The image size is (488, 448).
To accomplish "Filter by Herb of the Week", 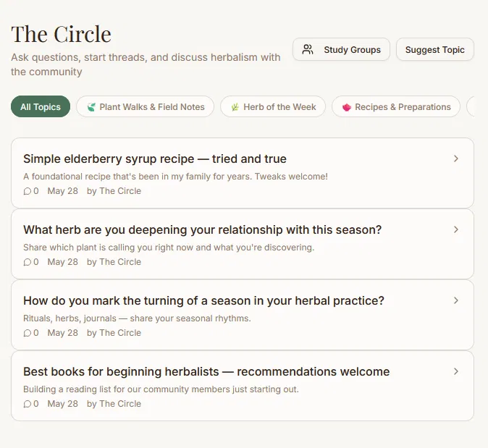I will click(x=273, y=106).
